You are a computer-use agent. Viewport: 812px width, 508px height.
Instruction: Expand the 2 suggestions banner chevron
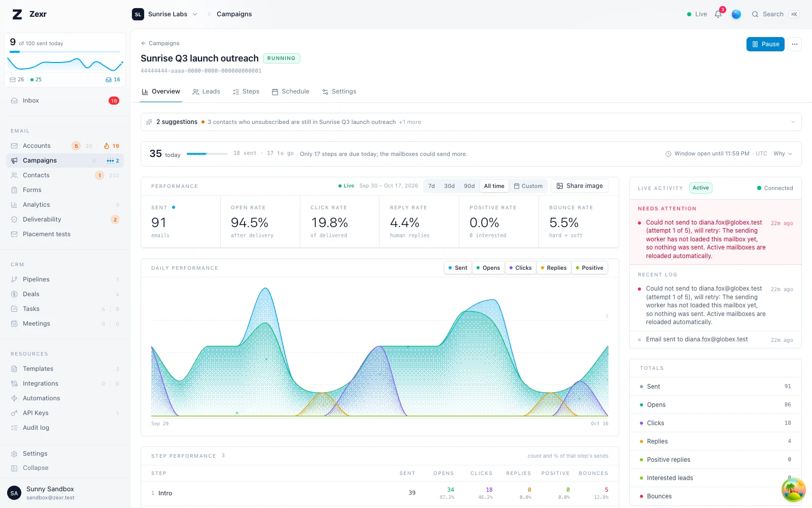coord(793,122)
